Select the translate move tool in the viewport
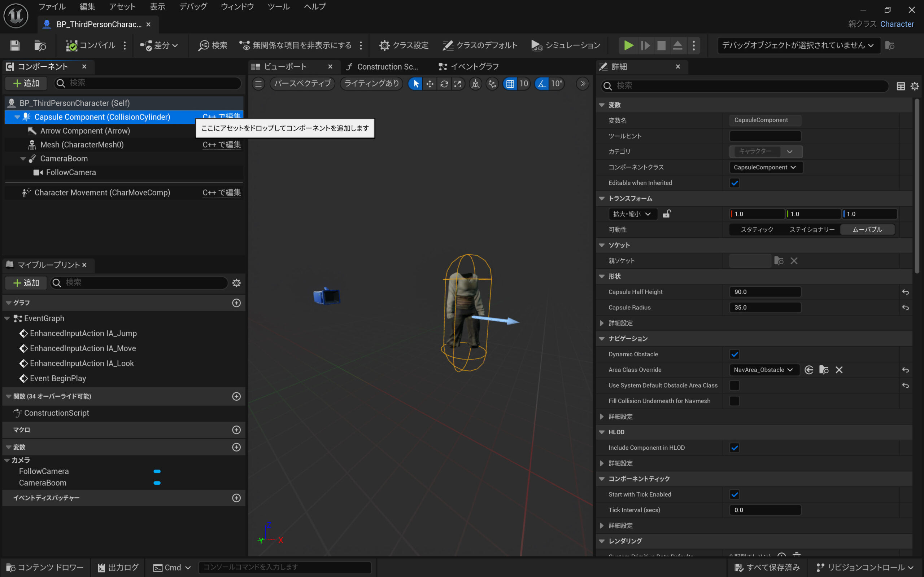Screen dimensions: 924x577 pos(430,84)
